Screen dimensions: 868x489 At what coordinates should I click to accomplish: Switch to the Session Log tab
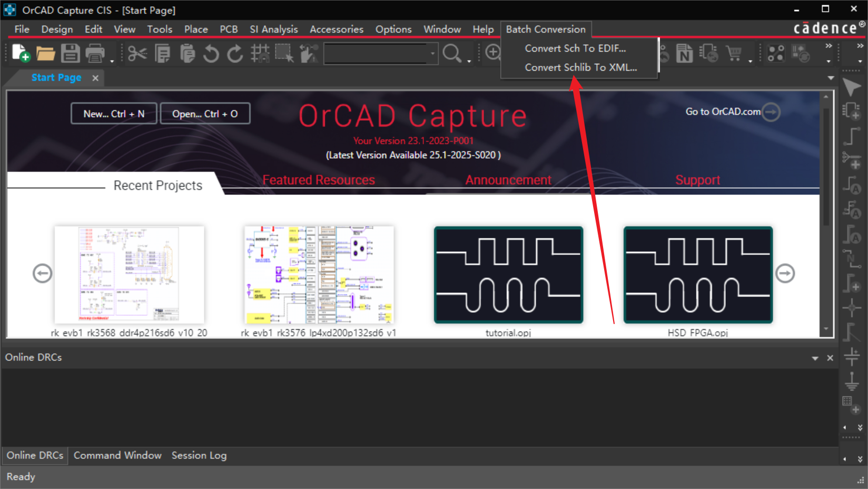[199, 456]
